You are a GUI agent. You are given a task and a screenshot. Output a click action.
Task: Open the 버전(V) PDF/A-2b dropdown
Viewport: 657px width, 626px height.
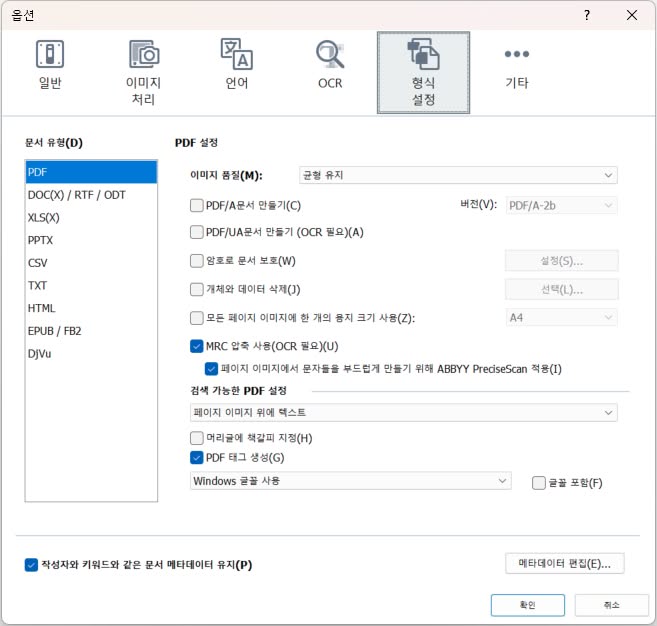click(561, 205)
